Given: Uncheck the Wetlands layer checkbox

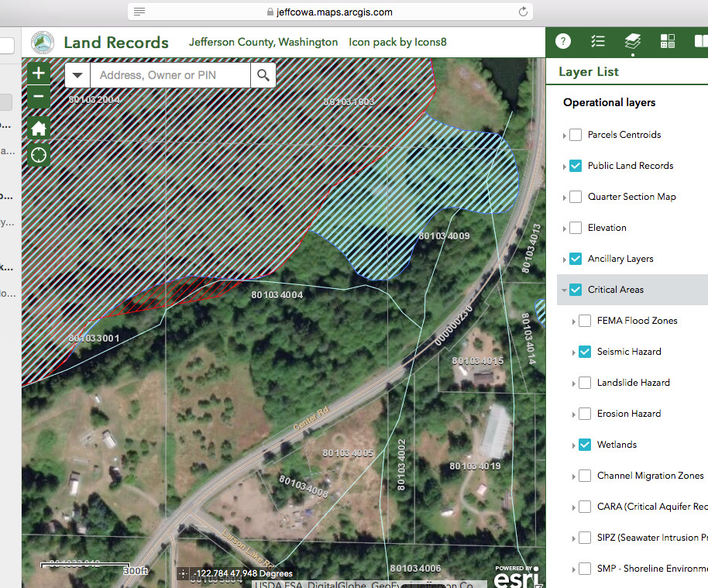Looking at the screenshot, I should click(585, 445).
